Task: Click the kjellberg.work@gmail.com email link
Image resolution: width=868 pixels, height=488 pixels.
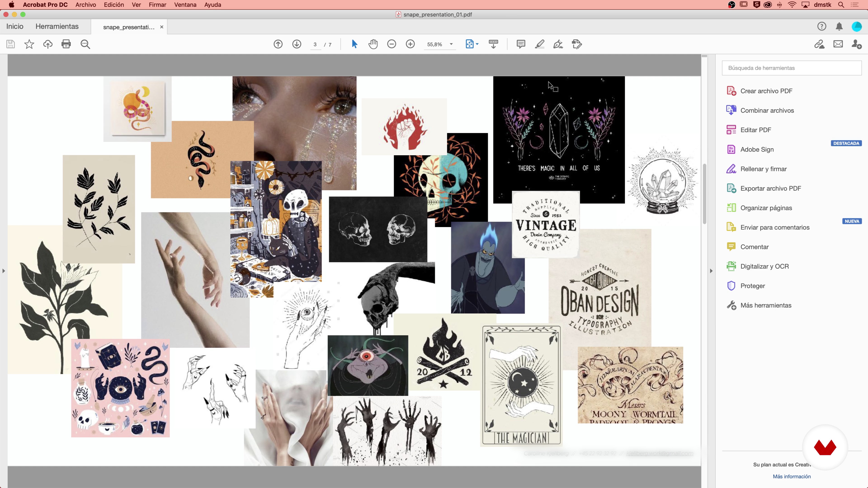Action: [x=660, y=453]
